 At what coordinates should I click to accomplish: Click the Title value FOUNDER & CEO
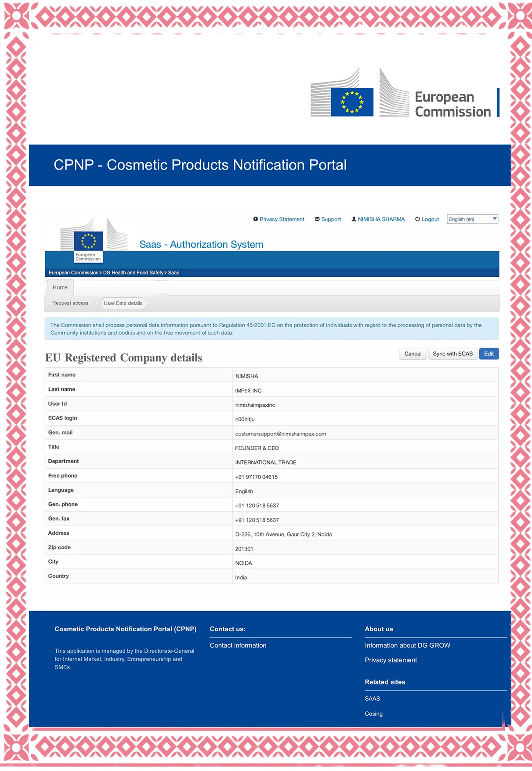point(257,448)
